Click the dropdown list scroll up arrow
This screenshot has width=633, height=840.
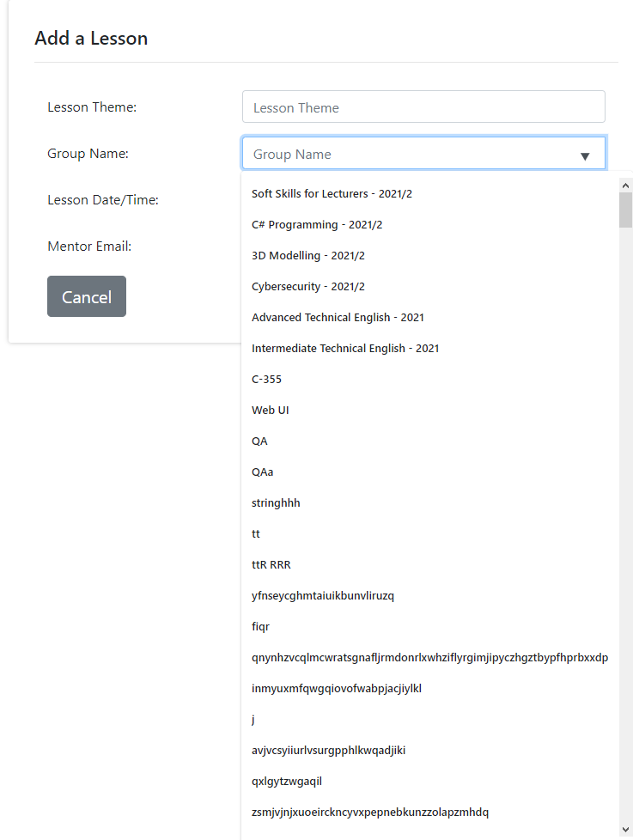pyautogui.click(x=625, y=186)
